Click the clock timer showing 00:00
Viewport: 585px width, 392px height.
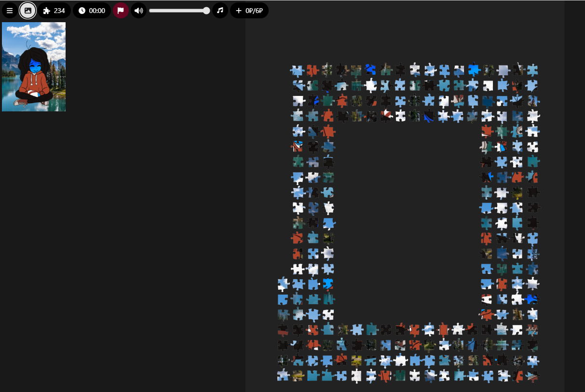click(x=92, y=11)
